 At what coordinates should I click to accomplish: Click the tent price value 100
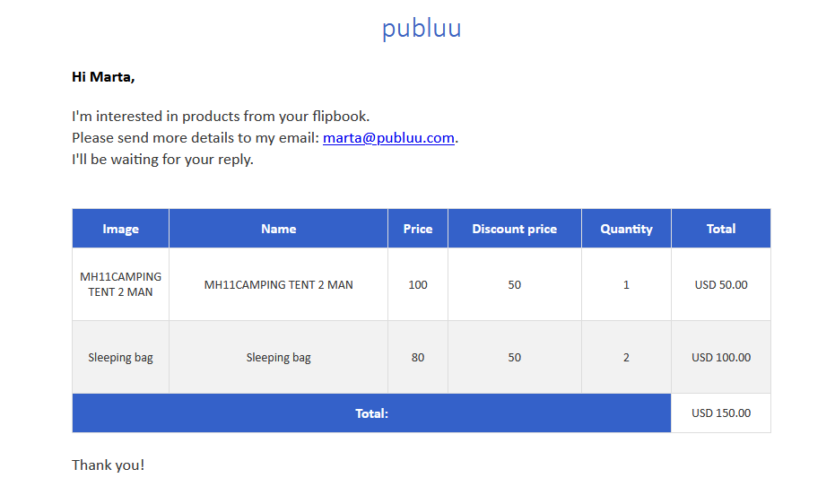[418, 284]
